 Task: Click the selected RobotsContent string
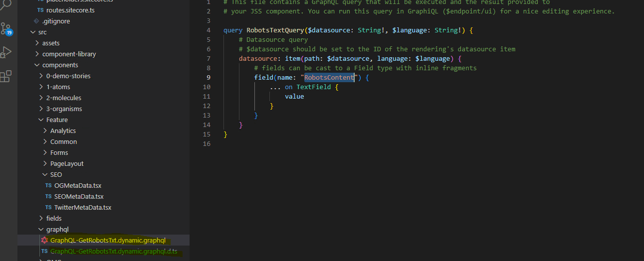329,77
